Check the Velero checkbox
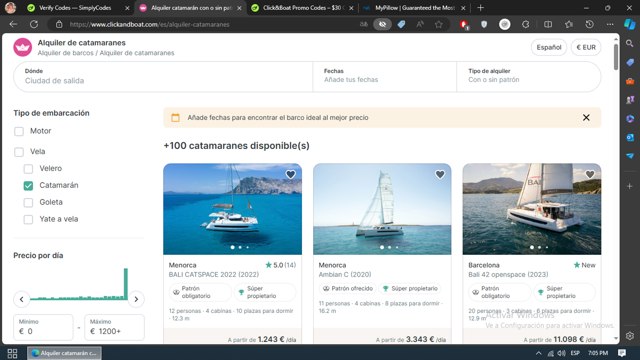The image size is (640, 360). tap(28, 169)
